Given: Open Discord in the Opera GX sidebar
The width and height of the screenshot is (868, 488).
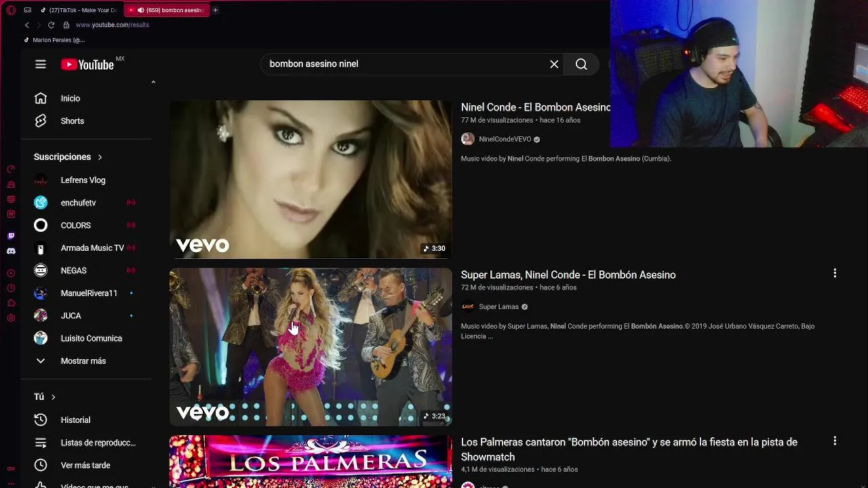Looking at the screenshot, I should [x=11, y=251].
